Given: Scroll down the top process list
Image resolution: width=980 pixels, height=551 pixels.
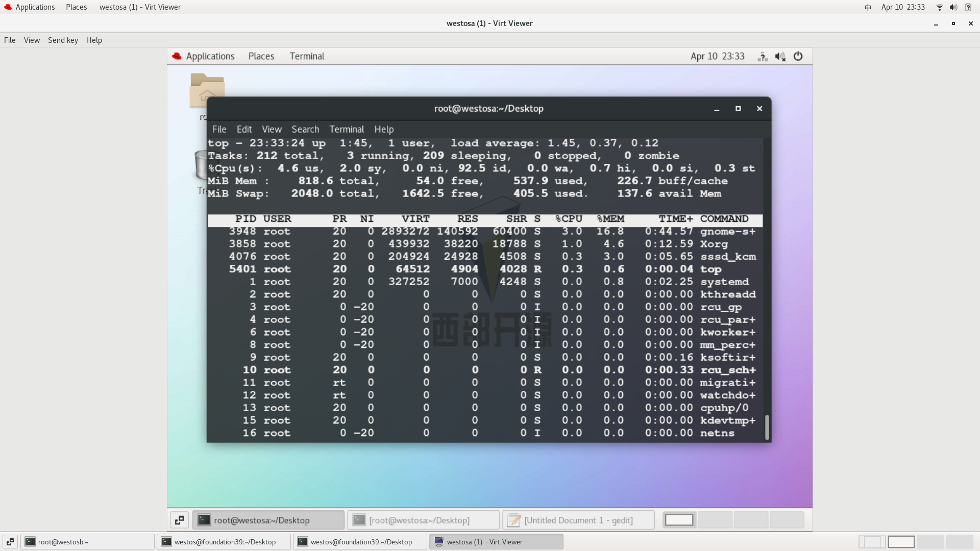Looking at the screenshot, I should point(767,436).
